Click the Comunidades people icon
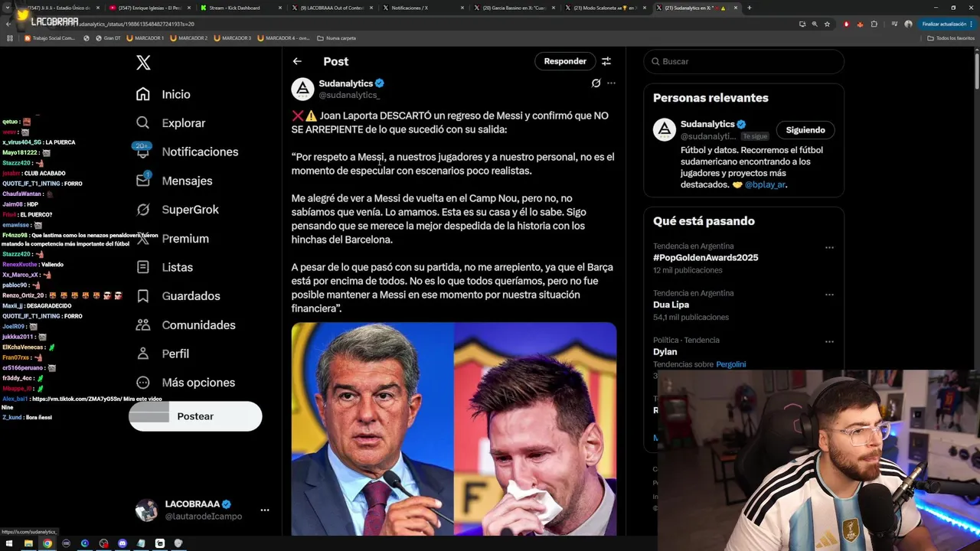 (143, 325)
